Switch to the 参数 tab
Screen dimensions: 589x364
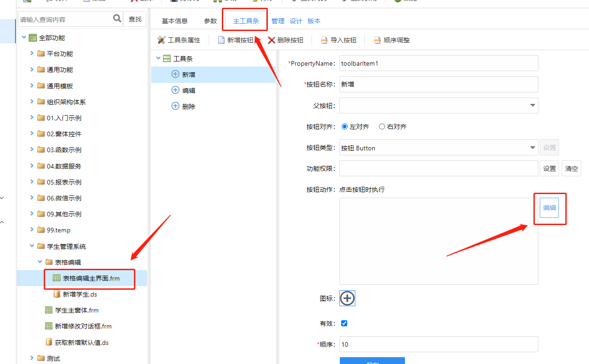coord(210,21)
